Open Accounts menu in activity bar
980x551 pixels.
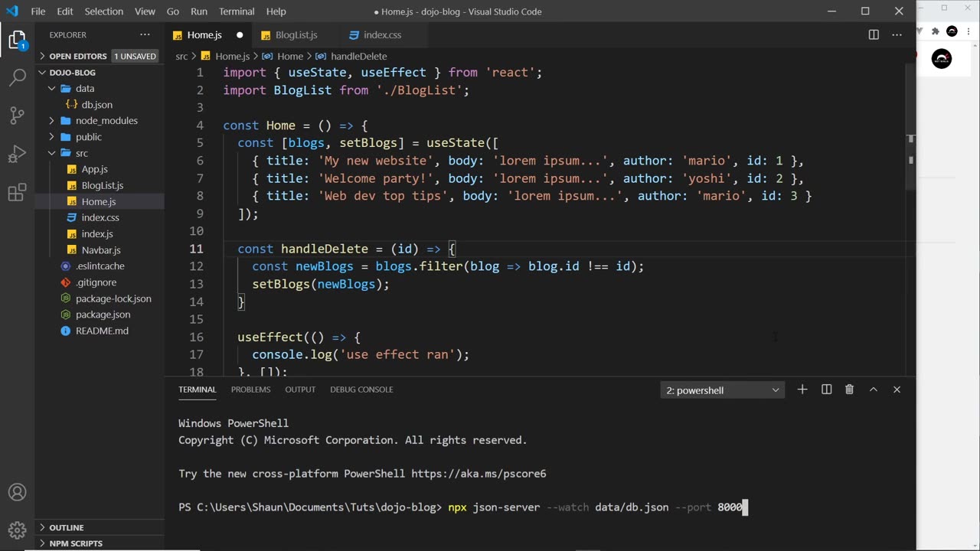17,492
